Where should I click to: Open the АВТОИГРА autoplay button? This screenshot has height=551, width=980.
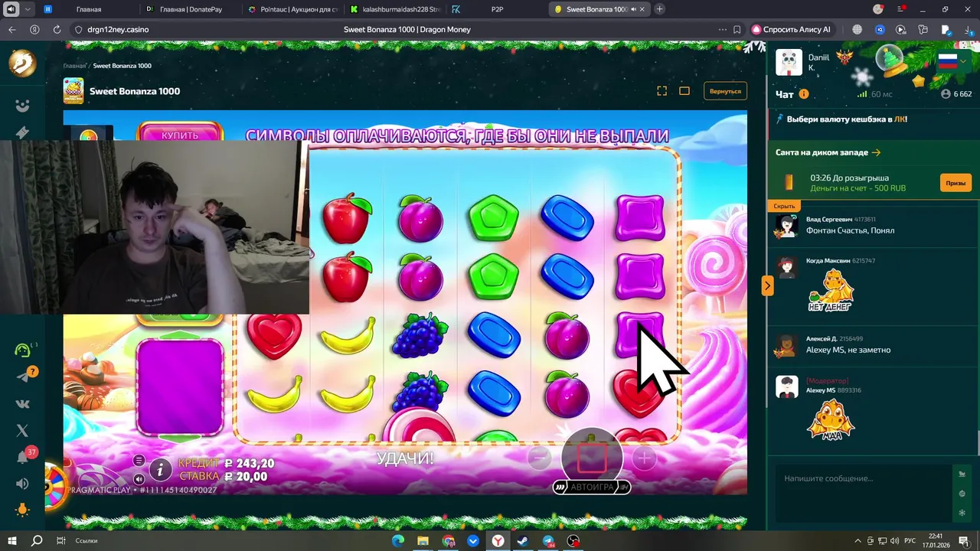point(592,487)
